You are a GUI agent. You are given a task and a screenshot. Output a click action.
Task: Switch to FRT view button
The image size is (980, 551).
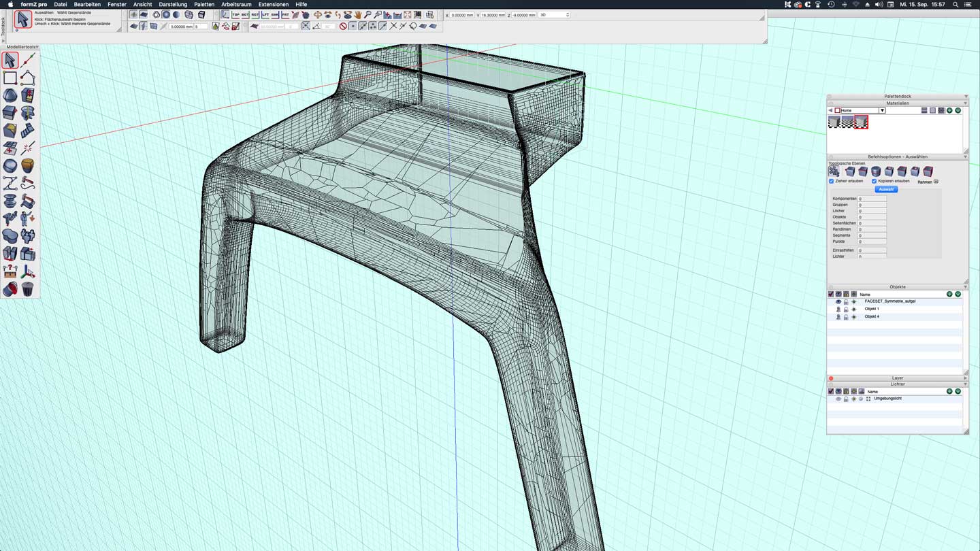pyautogui.click(x=285, y=14)
